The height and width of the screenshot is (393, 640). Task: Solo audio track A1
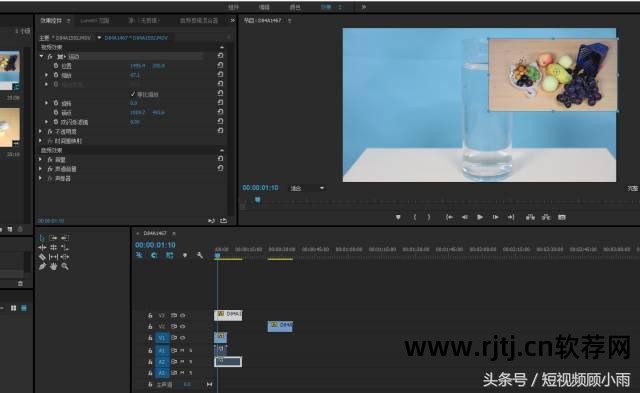191,351
